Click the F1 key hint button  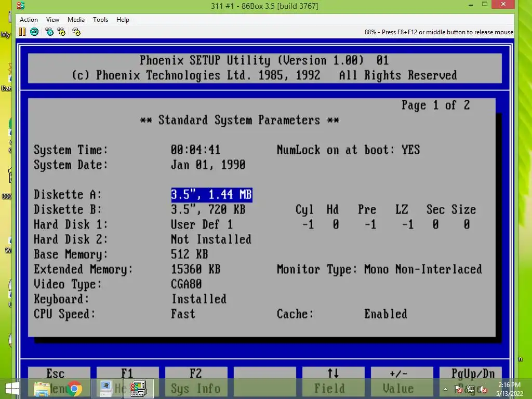pyautogui.click(x=128, y=381)
